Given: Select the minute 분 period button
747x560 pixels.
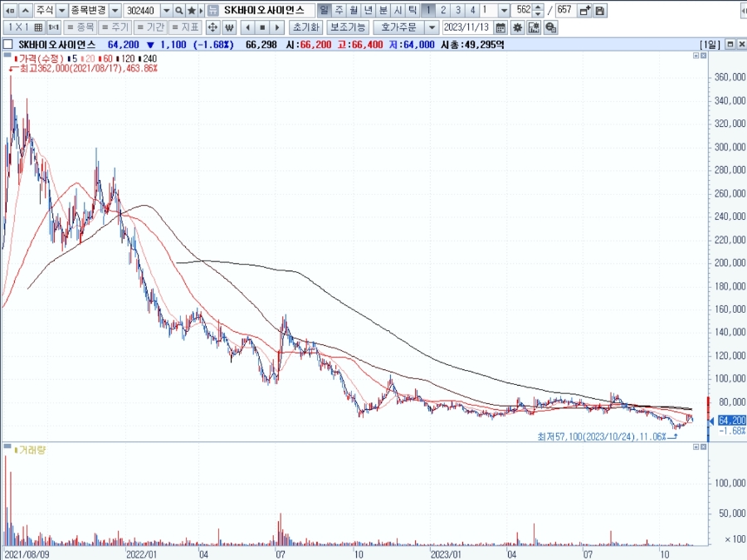Looking at the screenshot, I should click(x=383, y=10).
